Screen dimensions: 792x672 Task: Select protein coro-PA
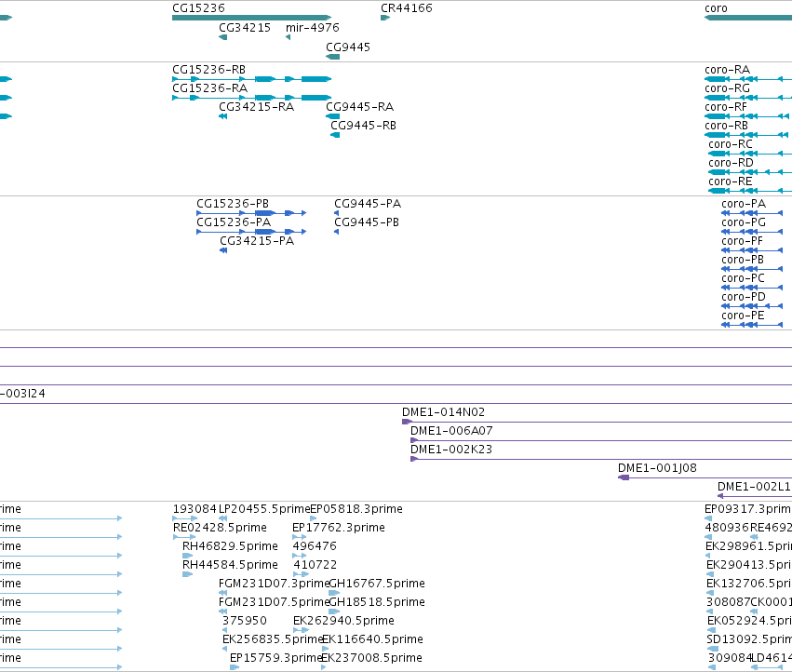pos(744,204)
